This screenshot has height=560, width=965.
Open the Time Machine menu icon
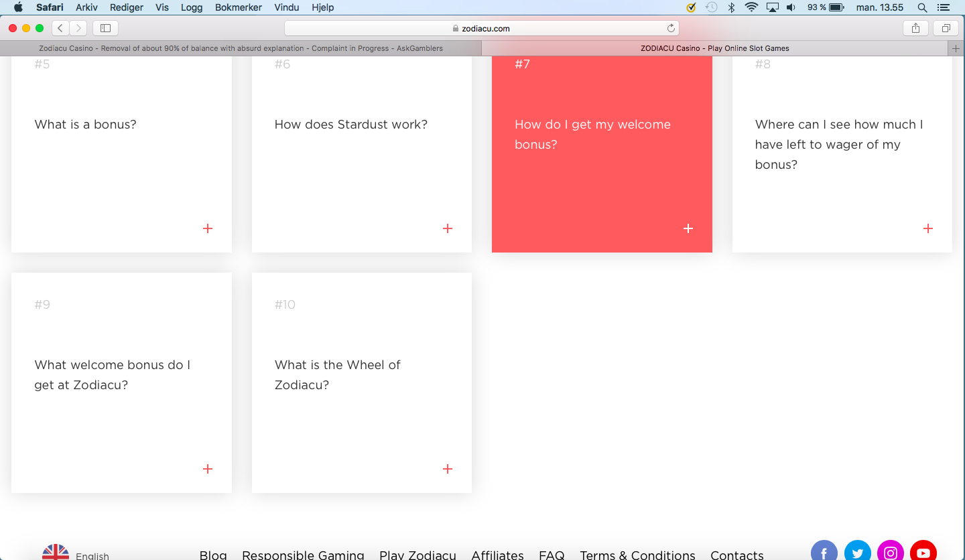pos(712,7)
